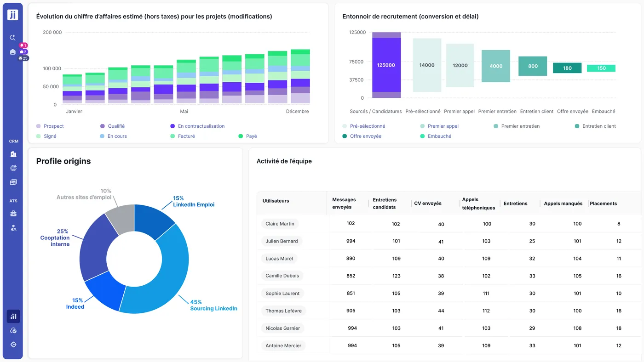The height and width of the screenshot is (362, 644).
Task: Open the settings gear icon
Action: [x=13, y=345]
